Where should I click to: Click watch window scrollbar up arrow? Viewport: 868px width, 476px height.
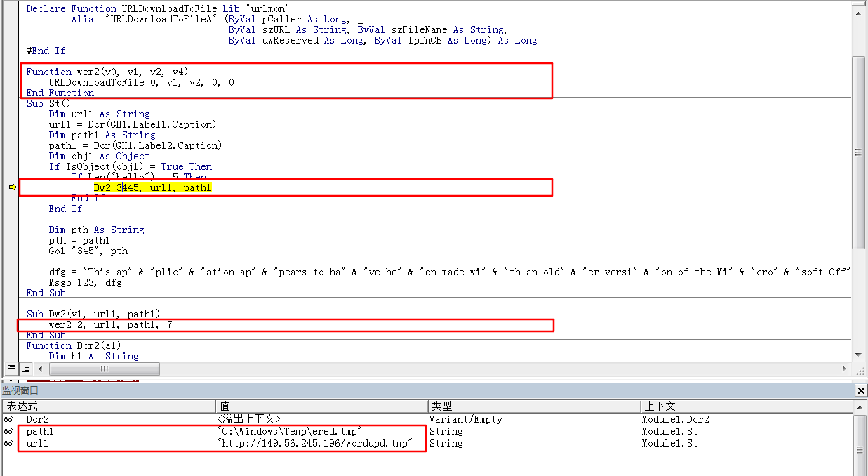861,406
